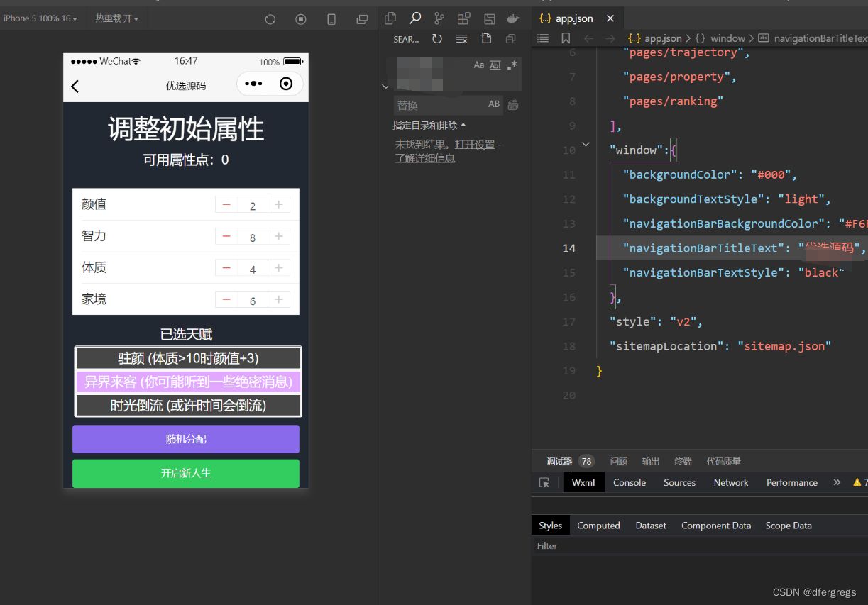
Task: Click the clear search results icon
Action: 461,39
